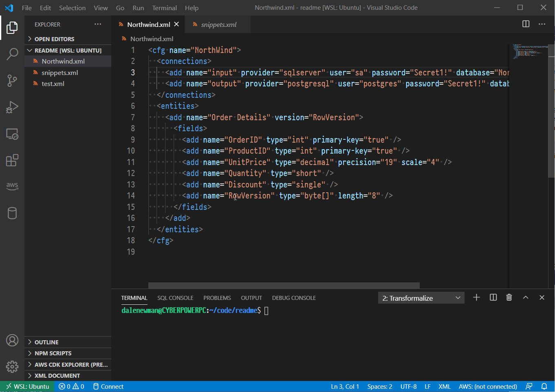Open the Selection menu
This screenshot has width=555, height=392.
point(72,8)
